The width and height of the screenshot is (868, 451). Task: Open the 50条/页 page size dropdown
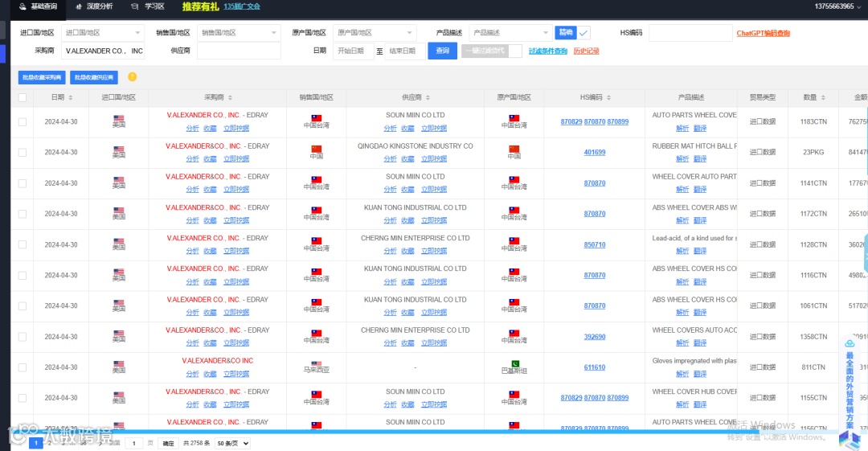pyautogui.click(x=232, y=443)
